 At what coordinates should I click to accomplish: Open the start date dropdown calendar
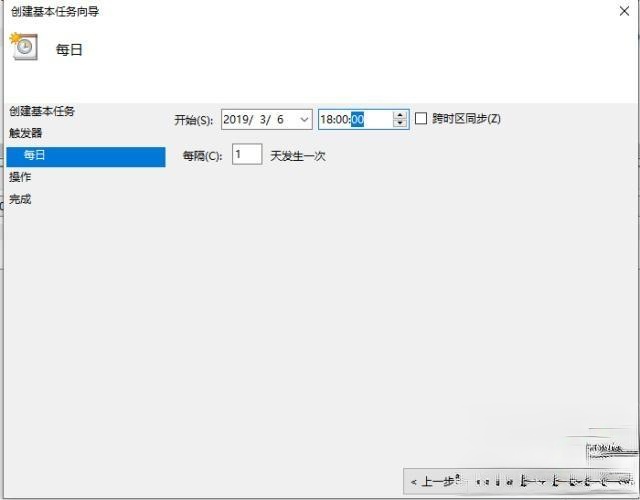(x=304, y=120)
